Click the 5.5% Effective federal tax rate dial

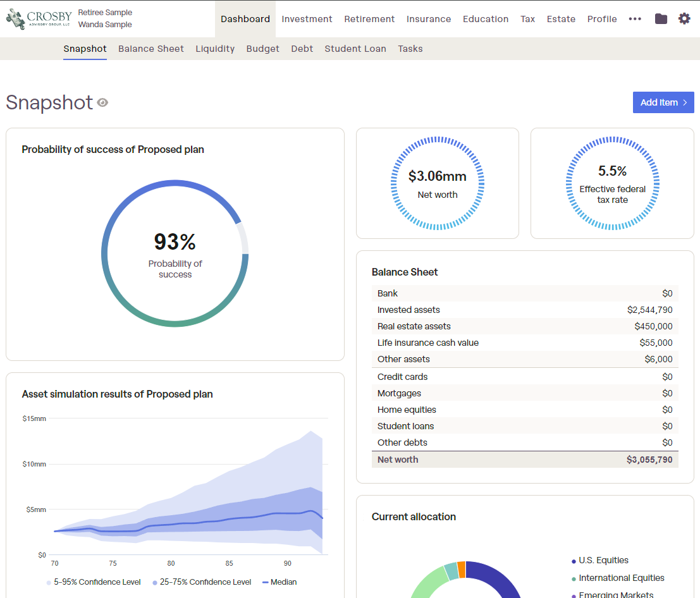(x=613, y=183)
